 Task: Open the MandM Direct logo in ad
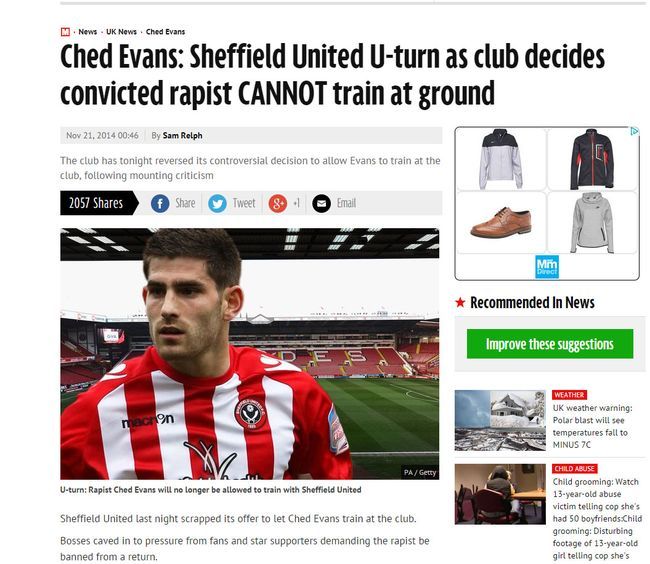547,266
